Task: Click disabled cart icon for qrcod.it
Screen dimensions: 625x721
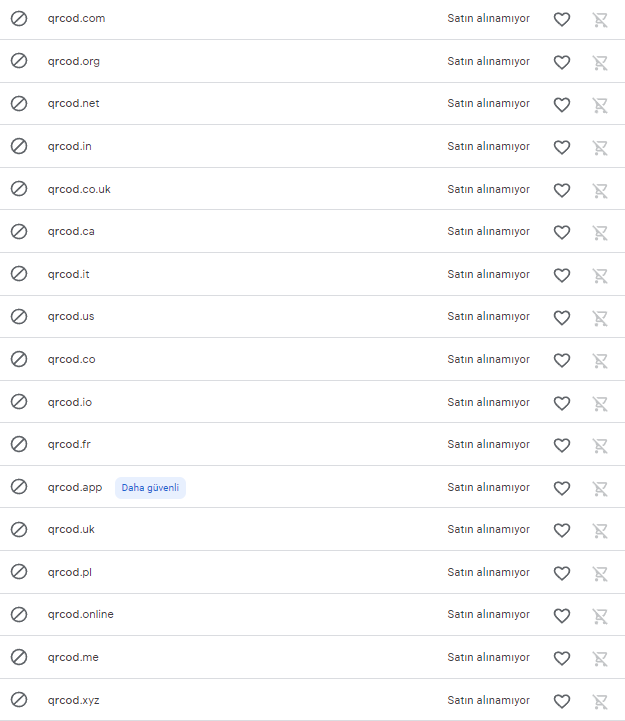Action: (600, 275)
